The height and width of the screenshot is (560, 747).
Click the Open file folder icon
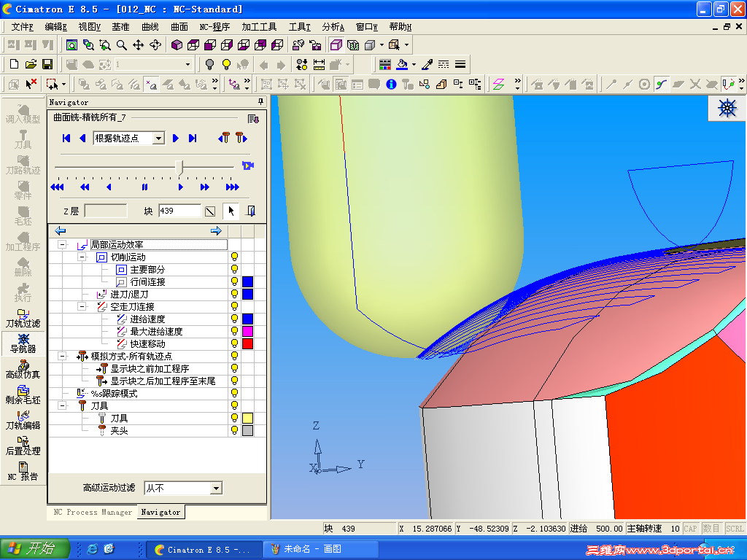(31, 64)
